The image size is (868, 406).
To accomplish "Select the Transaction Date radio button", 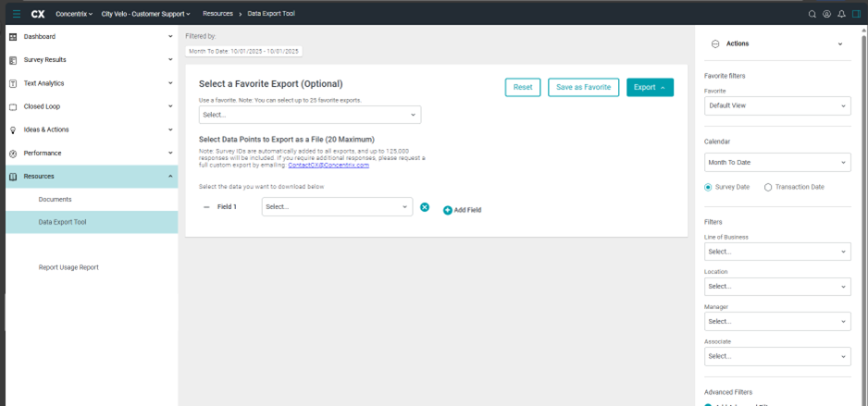I will pos(768,187).
